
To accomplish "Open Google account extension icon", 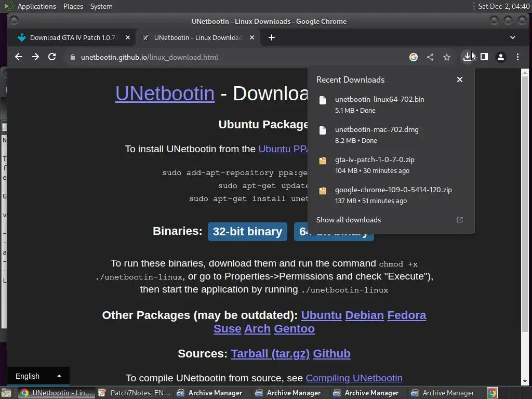I will click(413, 57).
